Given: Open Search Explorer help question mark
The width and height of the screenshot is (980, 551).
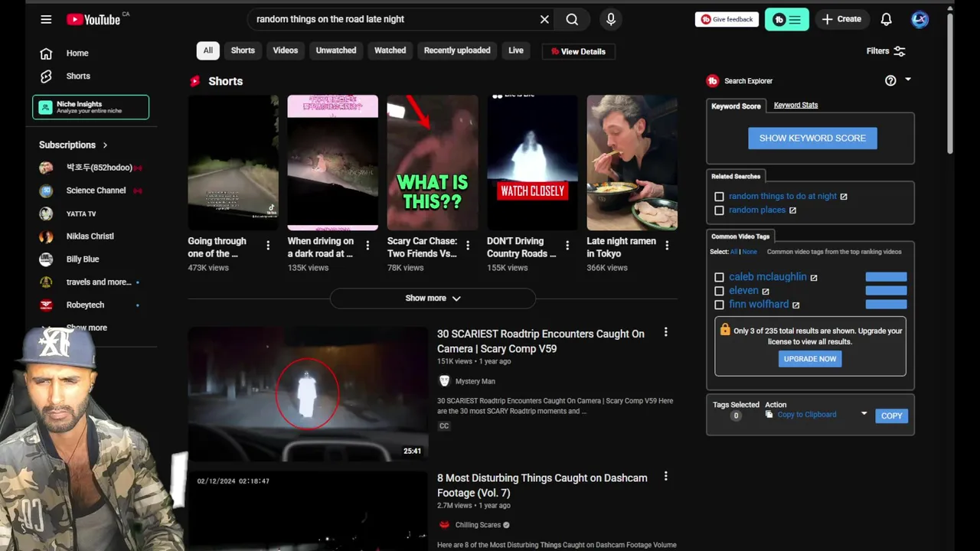Looking at the screenshot, I should (890, 80).
